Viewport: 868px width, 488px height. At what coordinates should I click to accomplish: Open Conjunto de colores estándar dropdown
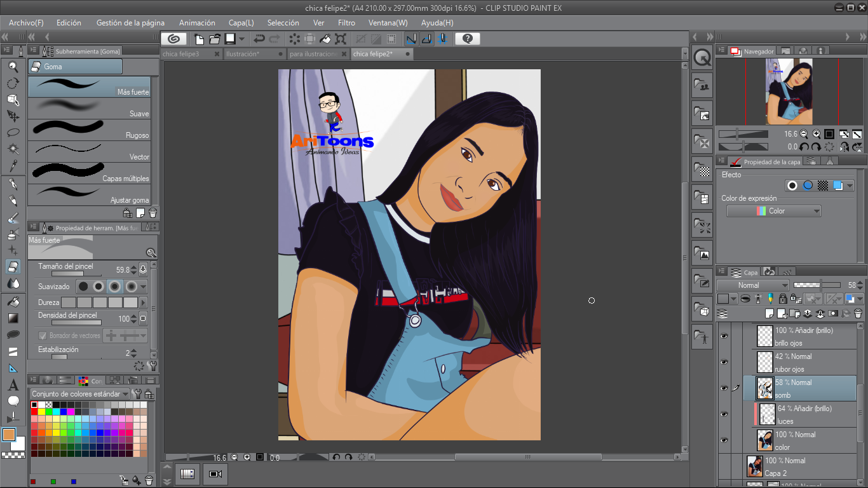click(79, 394)
